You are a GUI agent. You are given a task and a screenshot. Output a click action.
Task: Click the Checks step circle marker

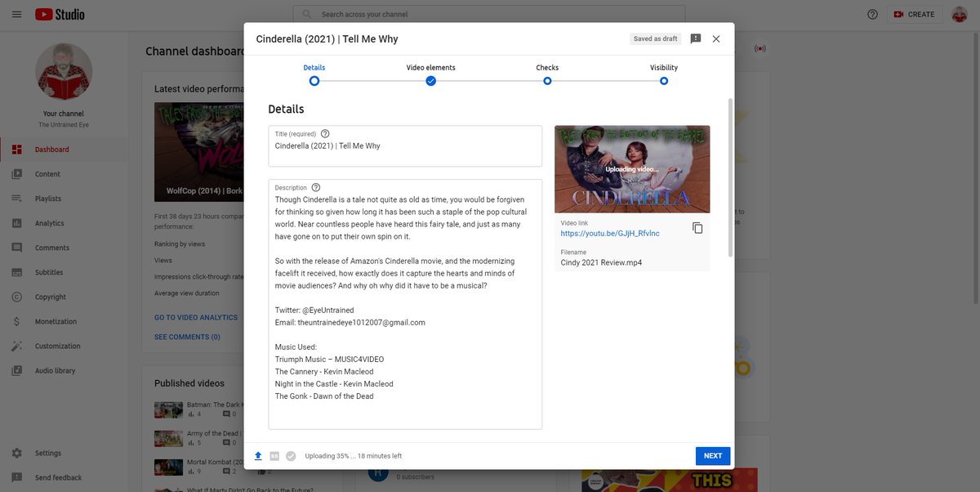coord(547,81)
